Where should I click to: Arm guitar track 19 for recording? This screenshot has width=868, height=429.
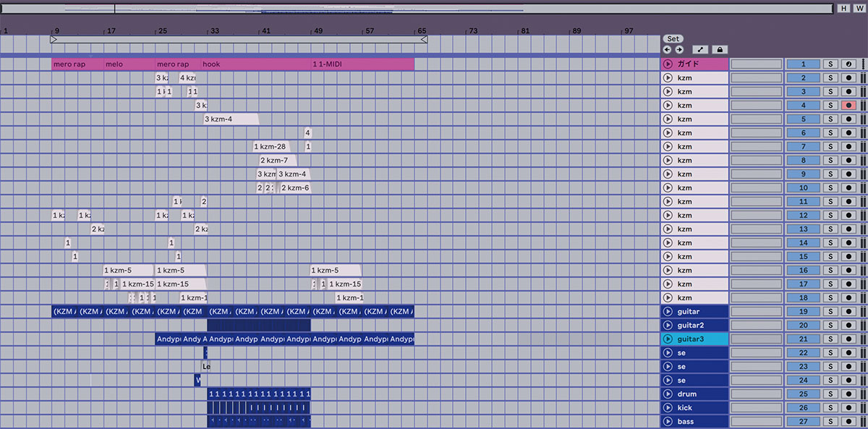tap(849, 312)
